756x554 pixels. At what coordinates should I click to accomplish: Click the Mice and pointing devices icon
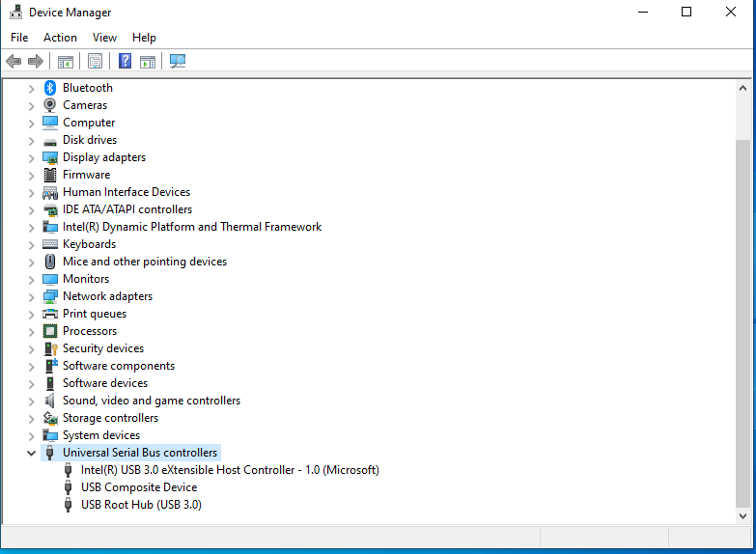[50, 262]
